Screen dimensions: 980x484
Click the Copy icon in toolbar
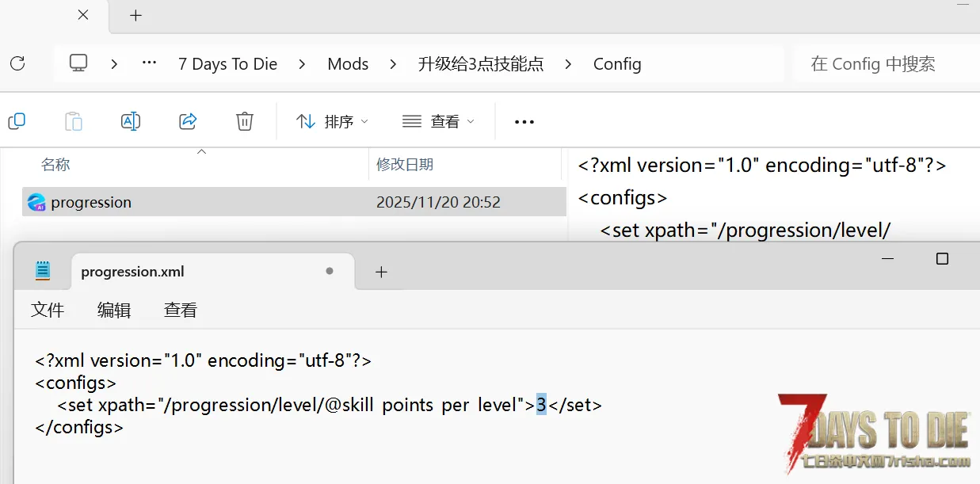[17, 121]
